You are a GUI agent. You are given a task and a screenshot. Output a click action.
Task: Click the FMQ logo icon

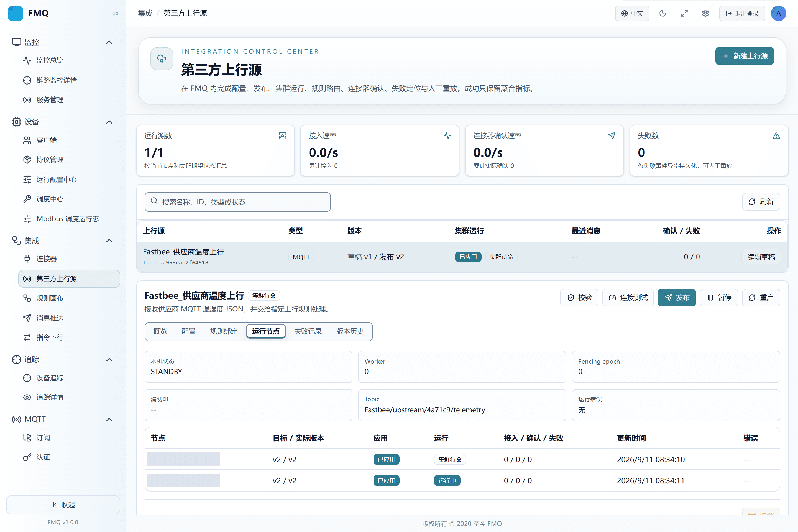[16, 13]
